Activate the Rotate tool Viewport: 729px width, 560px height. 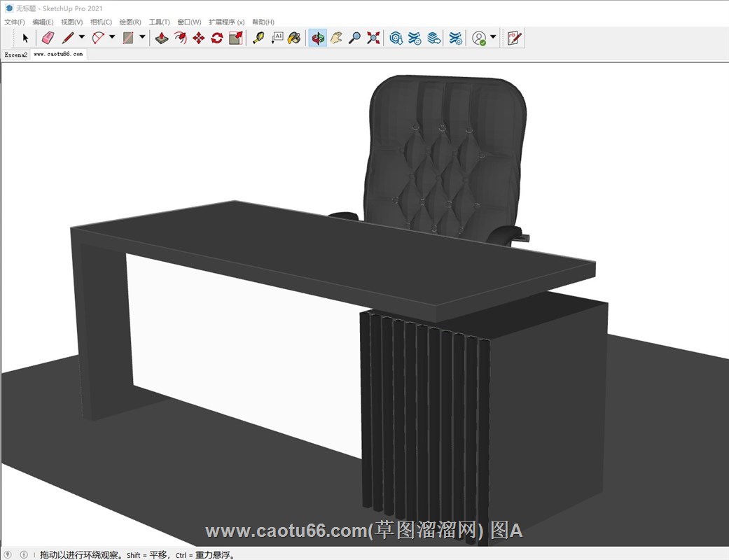coord(216,38)
